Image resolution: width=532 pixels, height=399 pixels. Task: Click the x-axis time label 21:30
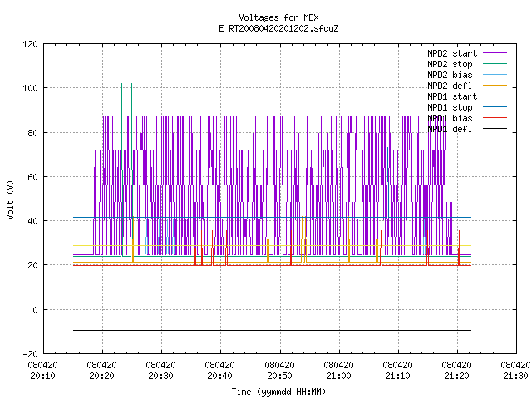tap(515, 376)
